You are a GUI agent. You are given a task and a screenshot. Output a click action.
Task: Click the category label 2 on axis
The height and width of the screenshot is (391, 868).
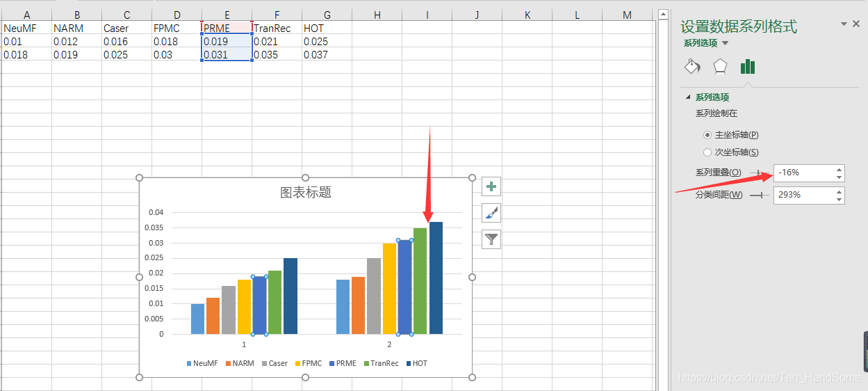click(x=389, y=344)
